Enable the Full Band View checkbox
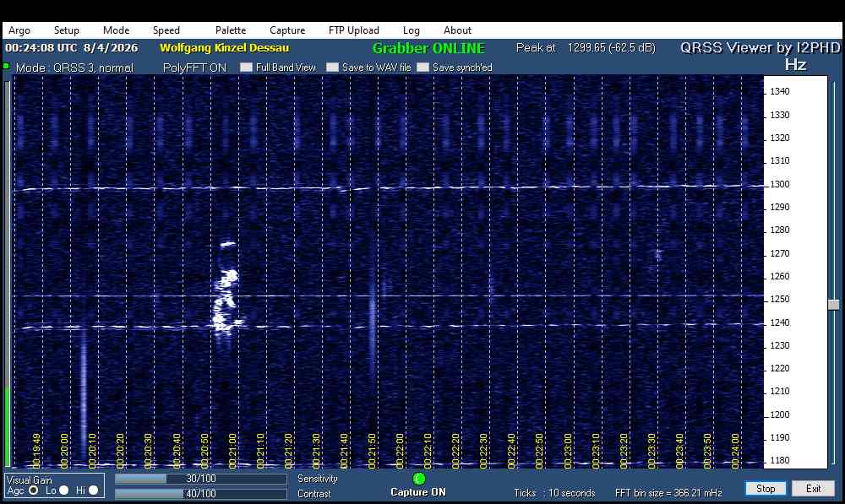845x504 pixels. click(x=246, y=68)
